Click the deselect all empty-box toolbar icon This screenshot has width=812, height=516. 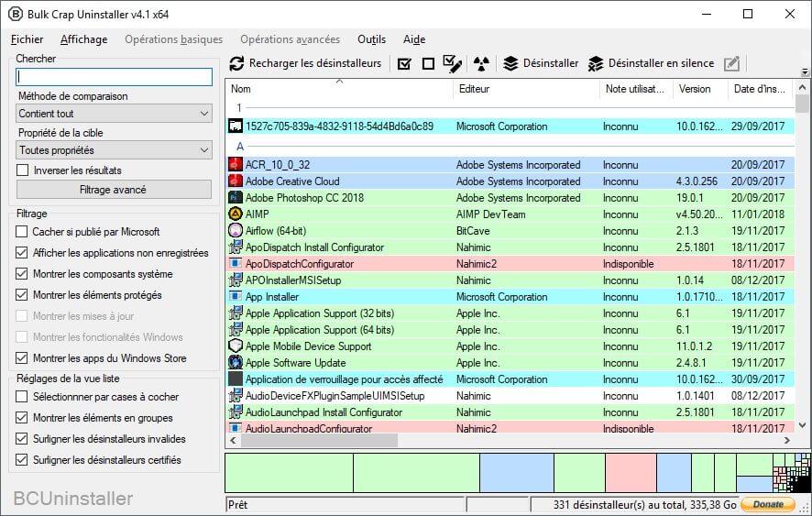[428, 64]
